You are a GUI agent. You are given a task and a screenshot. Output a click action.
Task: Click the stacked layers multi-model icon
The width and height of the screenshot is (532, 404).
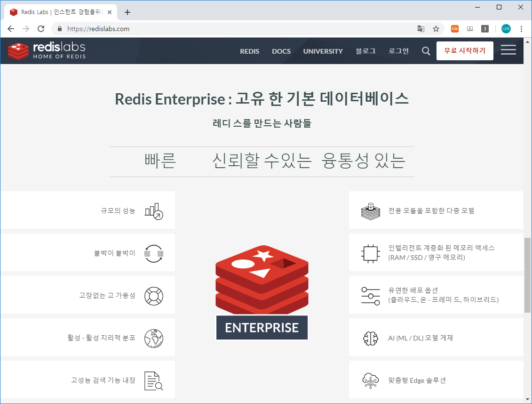point(371,211)
